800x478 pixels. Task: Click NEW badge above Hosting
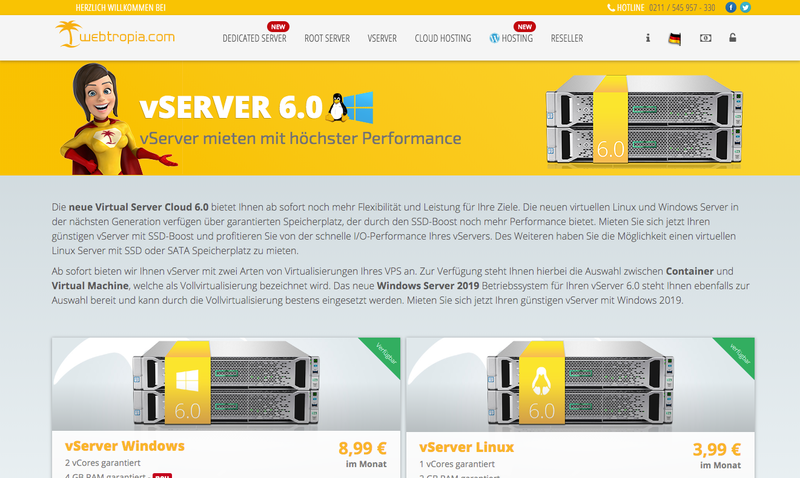click(x=524, y=27)
